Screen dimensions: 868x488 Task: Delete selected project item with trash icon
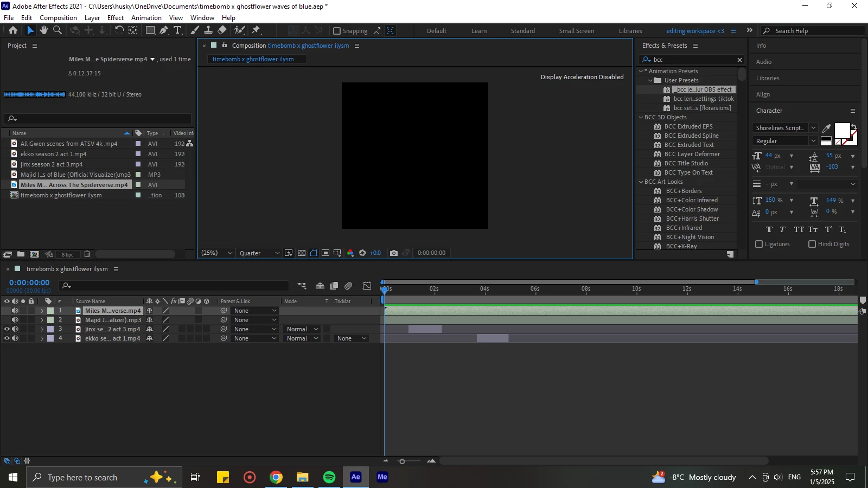[x=87, y=254]
